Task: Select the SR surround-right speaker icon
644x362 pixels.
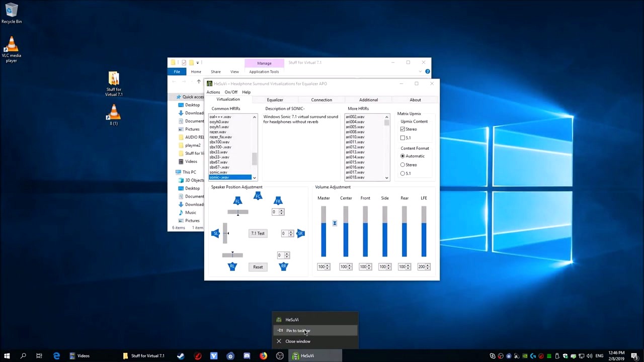Action: [300, 233]
